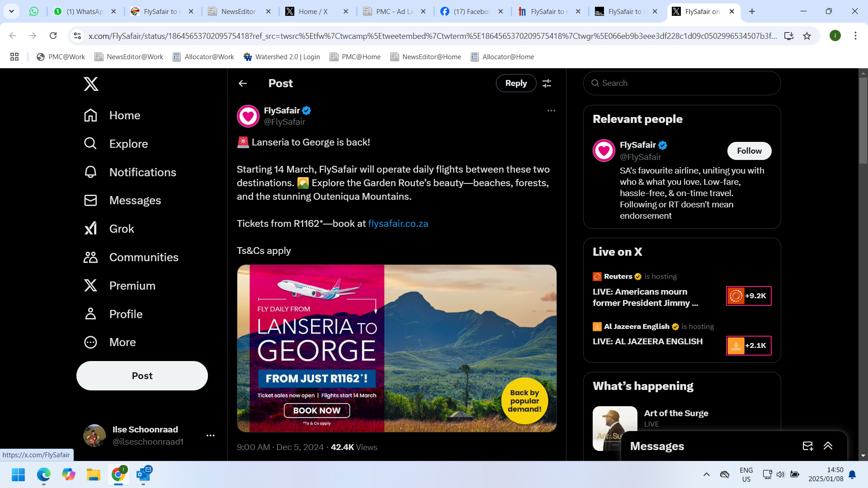Click FlySafair avatar in Relevant people
Viewport: 868px width, 488px height.
604,151
